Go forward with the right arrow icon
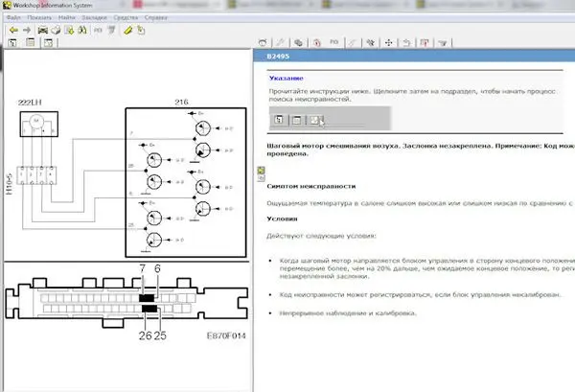The width and height of the screenshot is (575, 392). [27, 30]
